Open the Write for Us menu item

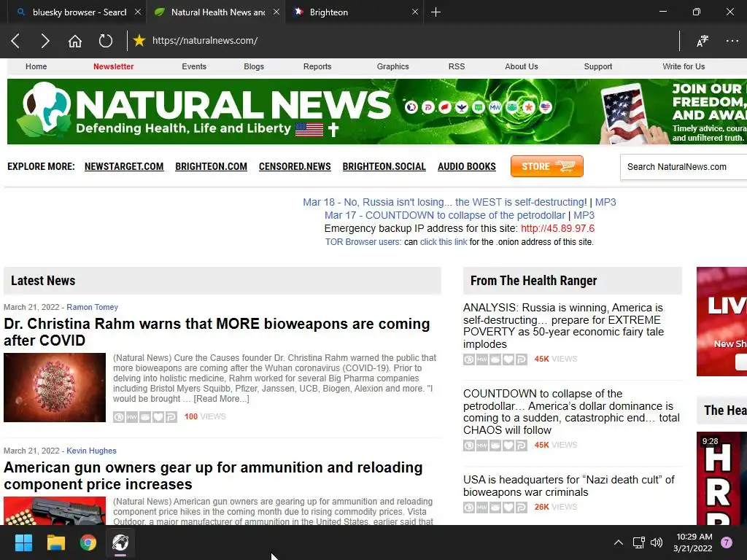tap(684, 66)
